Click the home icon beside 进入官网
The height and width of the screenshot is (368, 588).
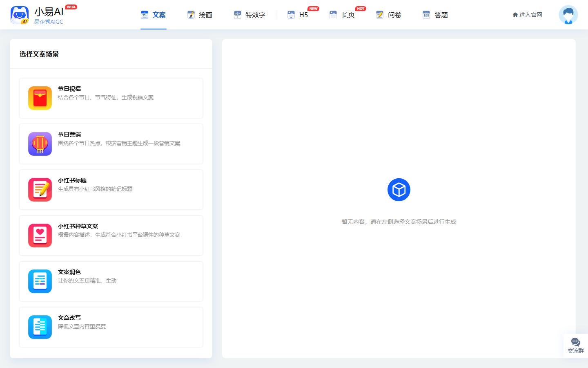515,15
